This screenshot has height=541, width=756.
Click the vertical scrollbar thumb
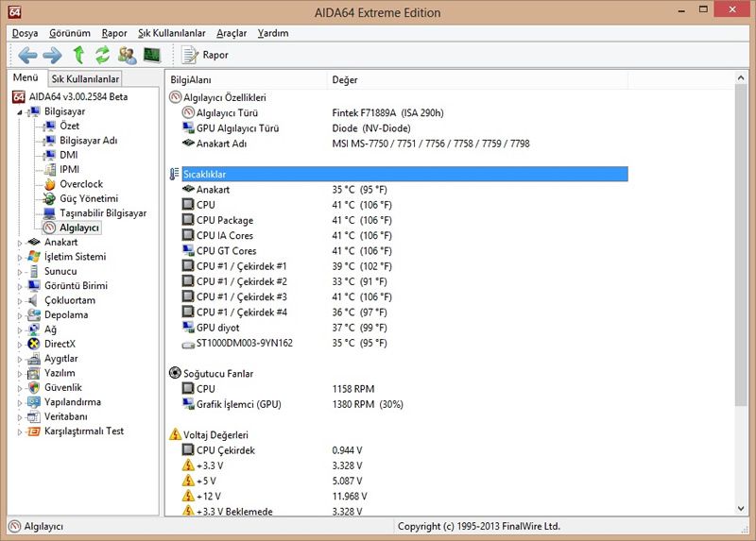pos(741,245)
